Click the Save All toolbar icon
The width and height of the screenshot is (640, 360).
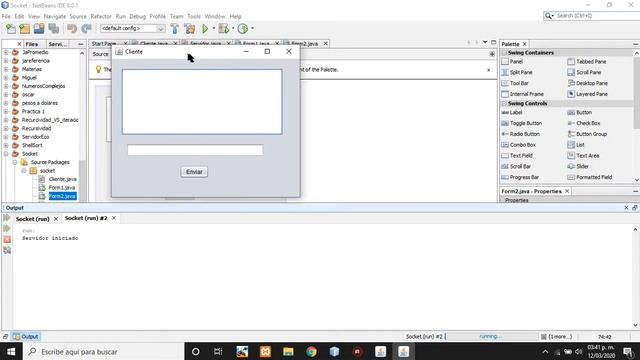tap(53, 29)
